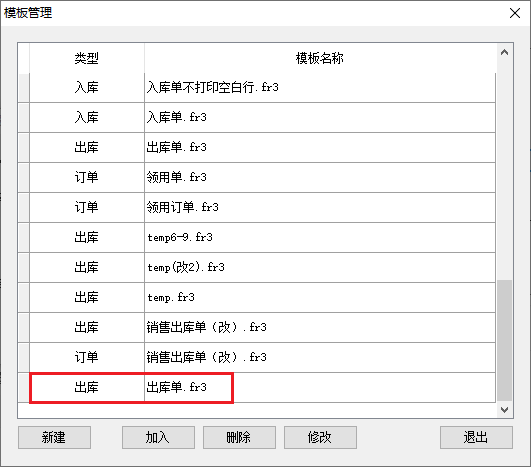Select highlighted 出库单.fr3 row at bottom
The image size is (531, 467).
262,387
